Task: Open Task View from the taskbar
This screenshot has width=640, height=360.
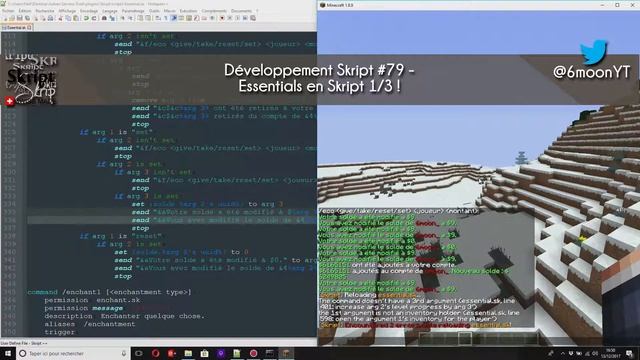Action: click(x=139, y=353)
